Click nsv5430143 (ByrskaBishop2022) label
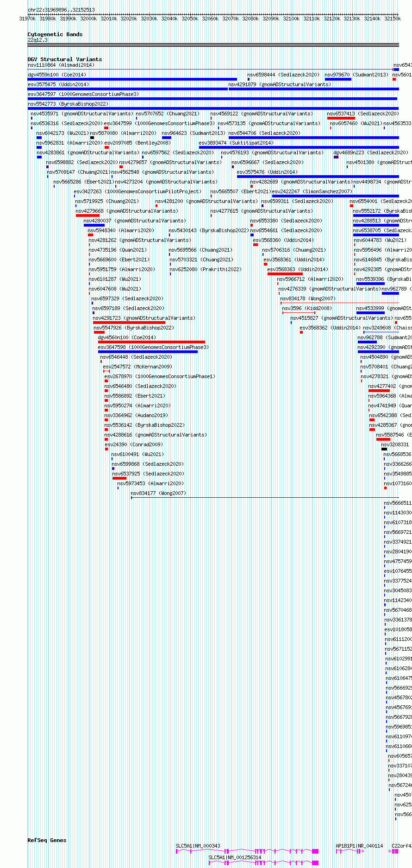The image size is (412, 868). [x=209, y=230]
